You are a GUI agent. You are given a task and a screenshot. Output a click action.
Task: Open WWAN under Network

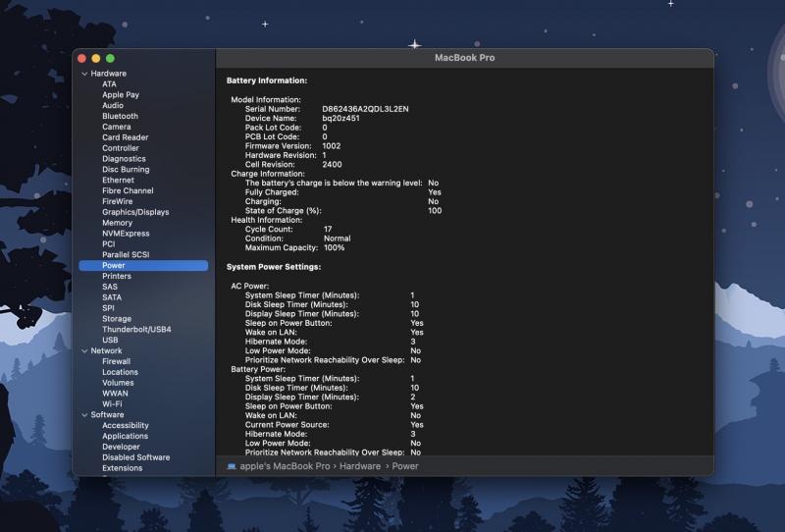click(x=115, y=394)
